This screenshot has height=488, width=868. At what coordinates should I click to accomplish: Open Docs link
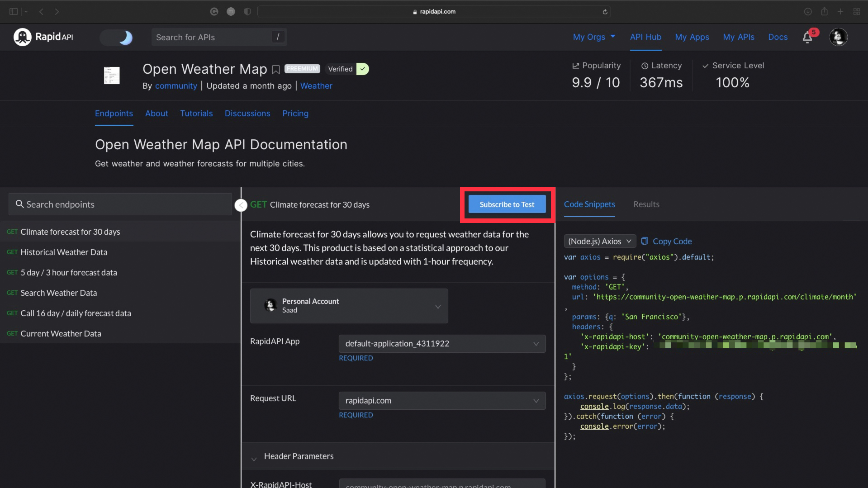pyautogui.click(x=778, y=37)
